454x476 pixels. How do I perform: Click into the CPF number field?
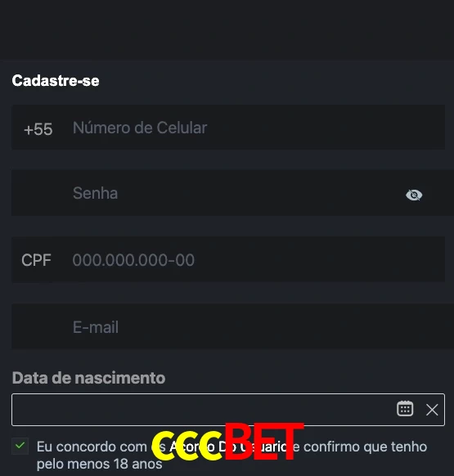pyautogui.click(x=228, y=260)
